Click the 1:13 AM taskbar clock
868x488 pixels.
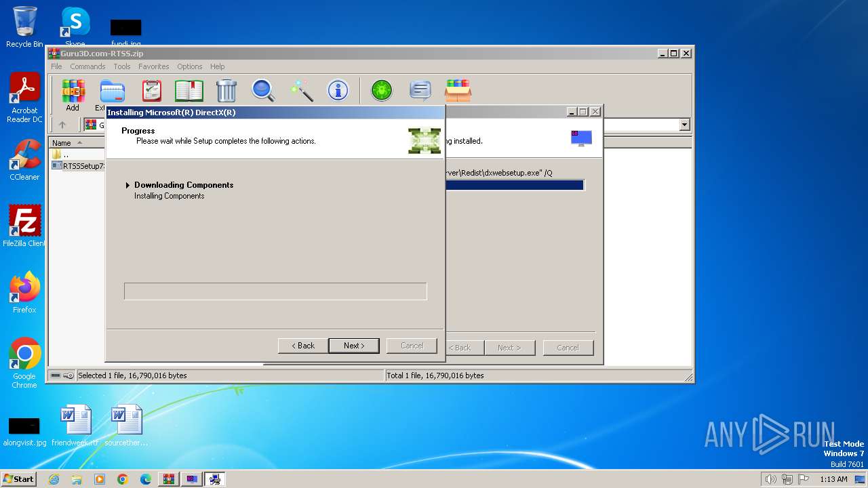tap(833, 479)
